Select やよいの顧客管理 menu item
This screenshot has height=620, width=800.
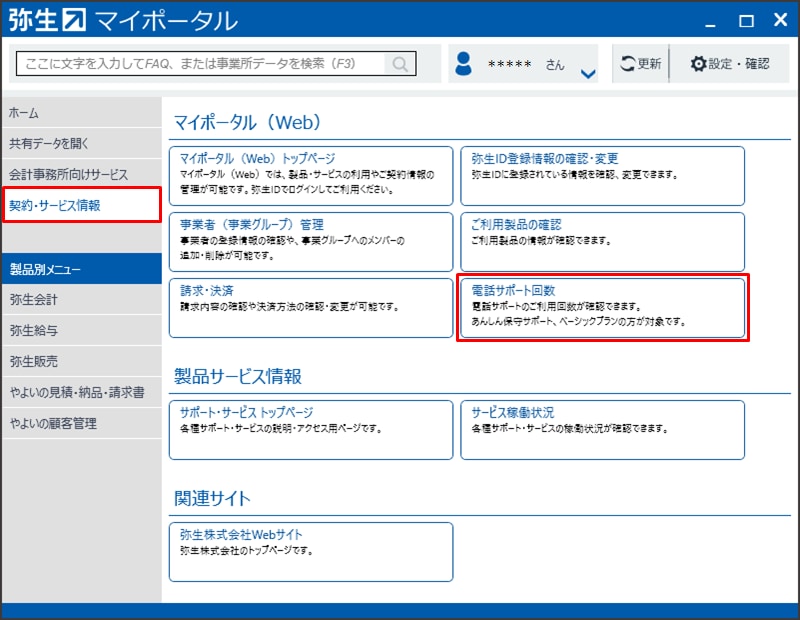coord(82,423)
